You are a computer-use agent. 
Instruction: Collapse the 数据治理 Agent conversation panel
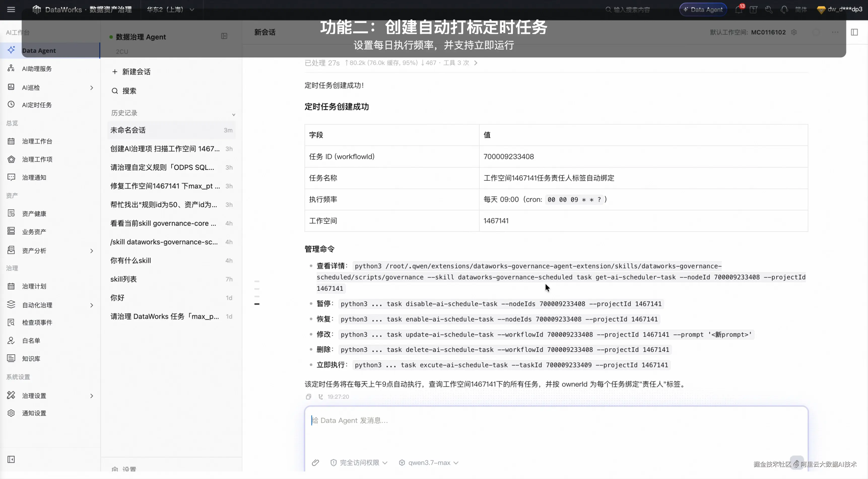pos(224,36)
